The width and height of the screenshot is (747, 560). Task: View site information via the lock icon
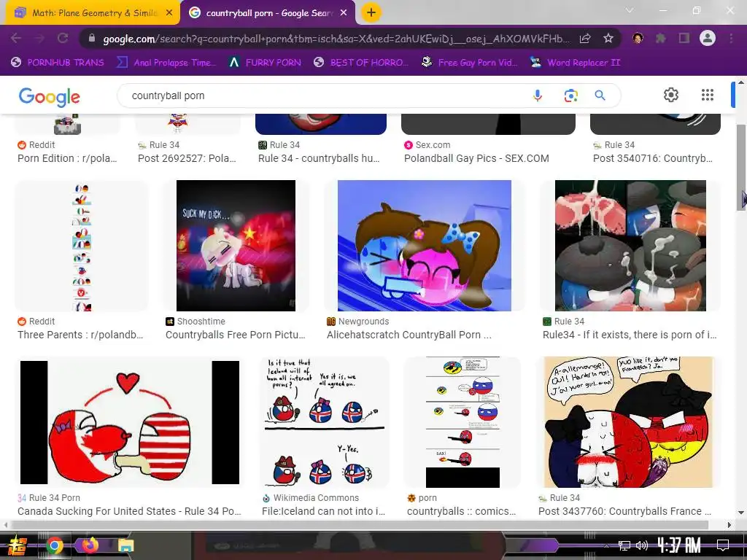[92, 39]
